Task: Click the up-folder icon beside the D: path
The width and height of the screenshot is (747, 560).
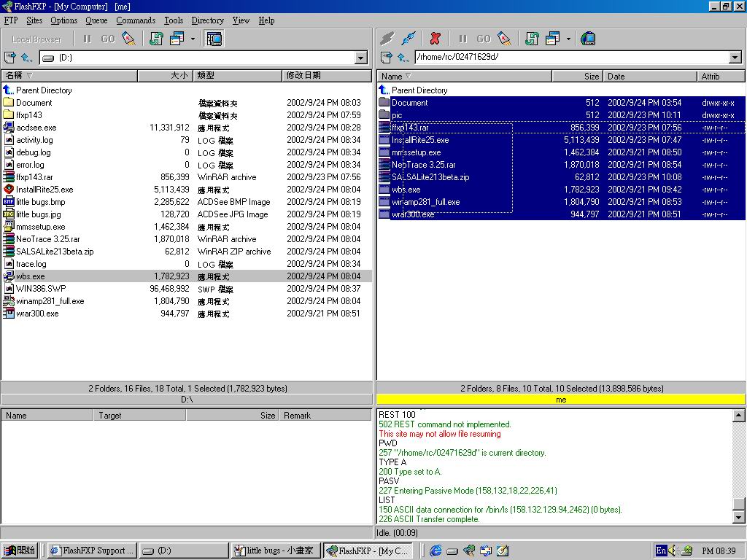Action: [27, 58]
